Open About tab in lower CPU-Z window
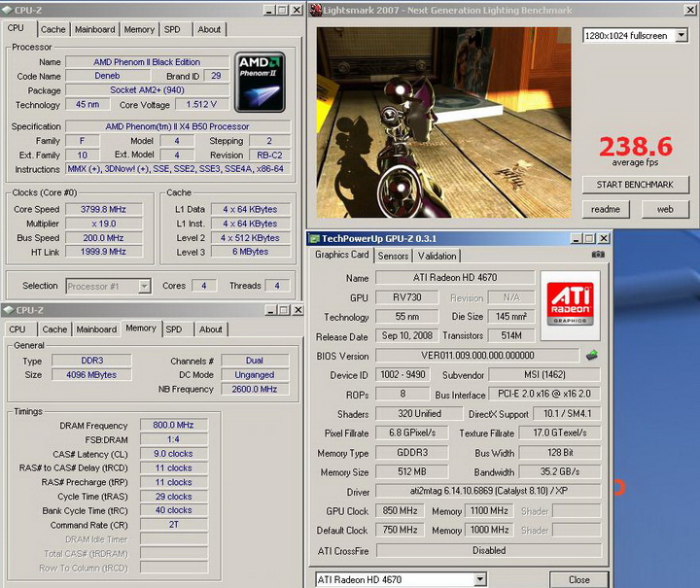The image size is (700, 588). point(211,329)
